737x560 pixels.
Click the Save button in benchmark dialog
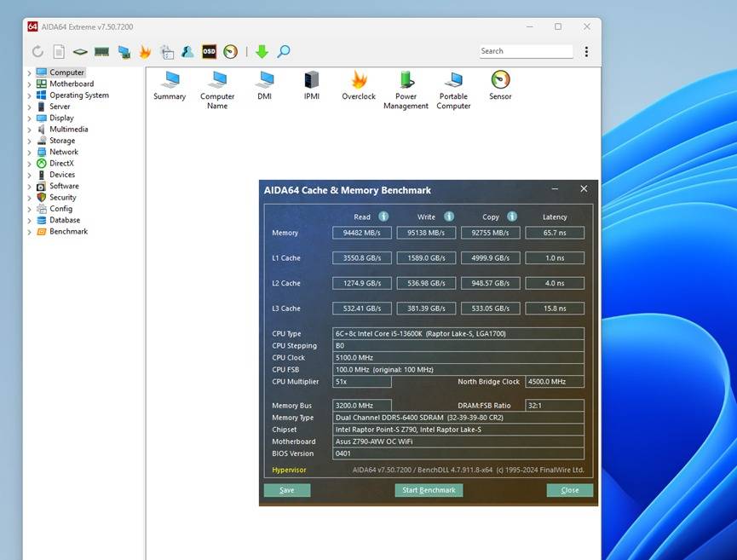coord(287,490)
